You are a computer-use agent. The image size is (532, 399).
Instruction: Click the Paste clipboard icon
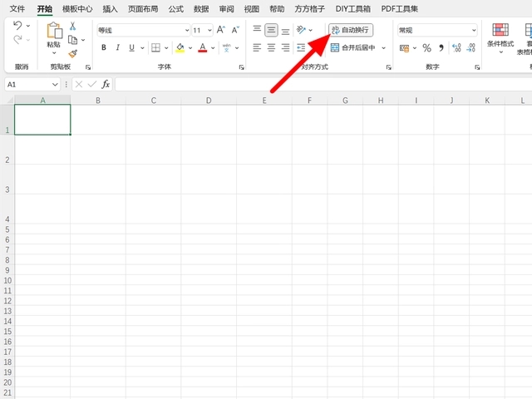[54, 30]
